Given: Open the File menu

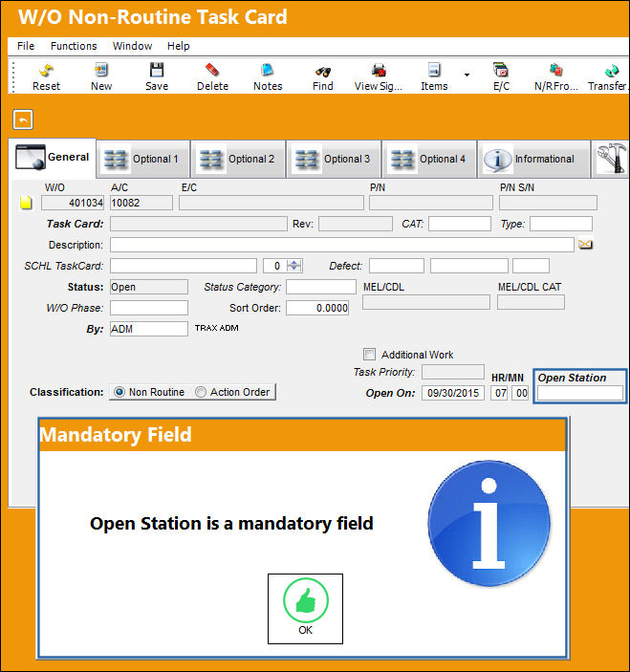Looking at the screenshot, I should click(x=26, y=46).
